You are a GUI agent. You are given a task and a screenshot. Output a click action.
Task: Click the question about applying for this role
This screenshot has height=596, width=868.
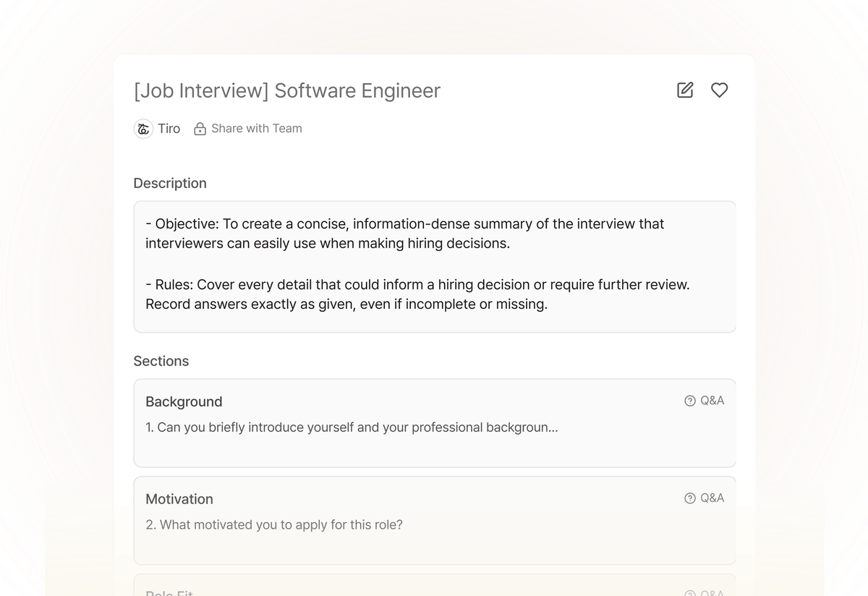coord(273,524)
